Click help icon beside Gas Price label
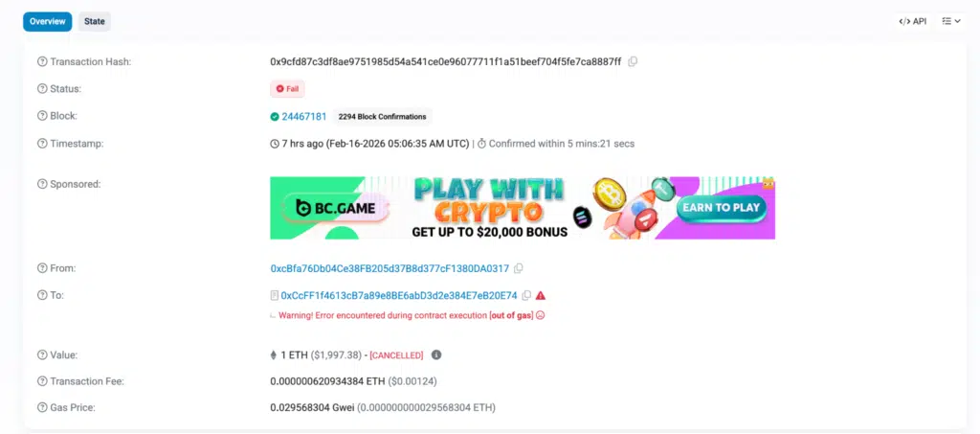The image size is (980, 434). (42, 408)
